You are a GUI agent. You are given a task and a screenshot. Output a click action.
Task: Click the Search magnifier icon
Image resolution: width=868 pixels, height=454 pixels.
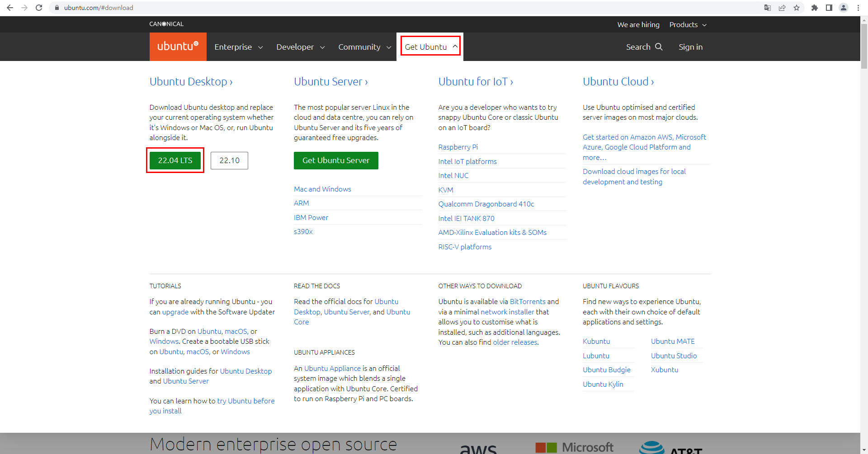pyautogui.click(x=659, y=47)
